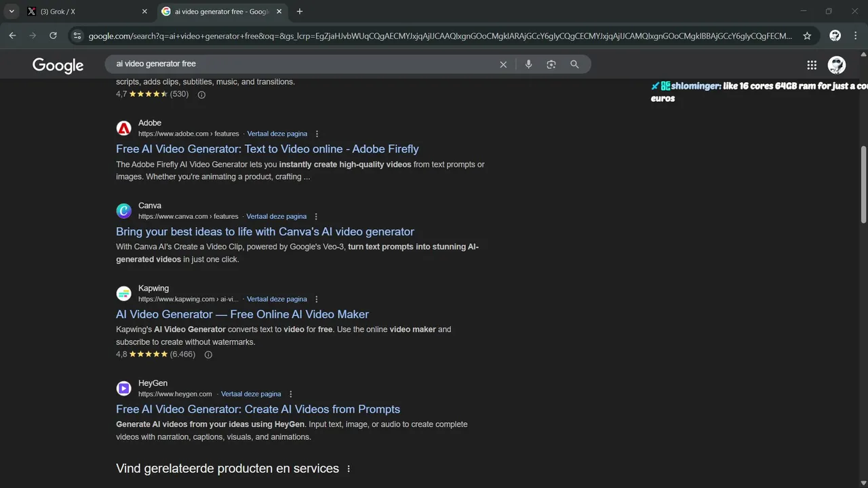Viewport: 868px width, 488px height.
Task: Open the Google account avatar
Action: (837, 65)
